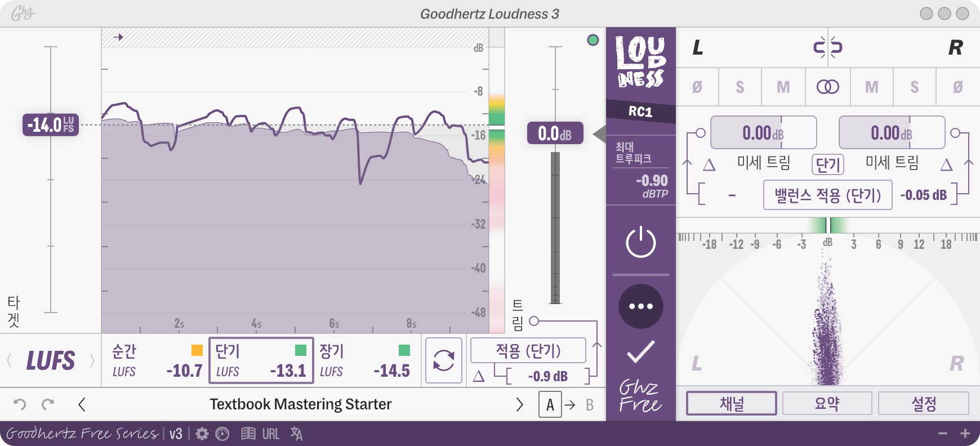
Task: Open the three-dot more options button
Action: 641,306
